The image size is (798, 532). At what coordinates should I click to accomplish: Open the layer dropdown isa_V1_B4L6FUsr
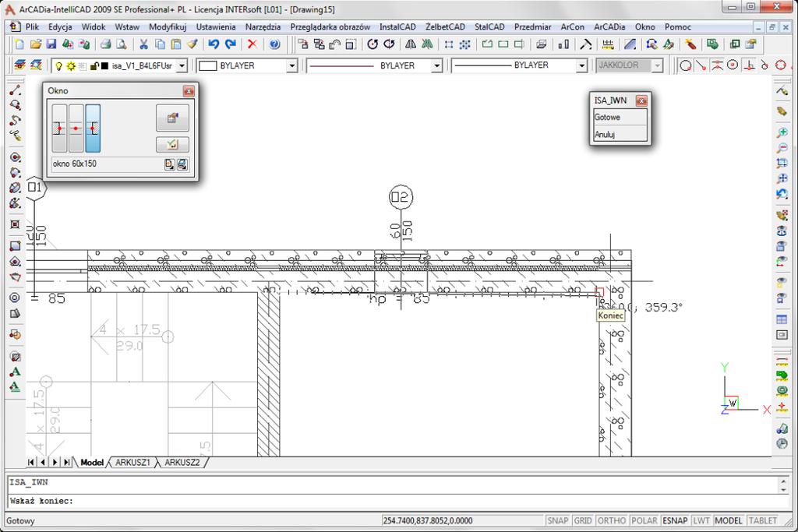coord(182,65)
